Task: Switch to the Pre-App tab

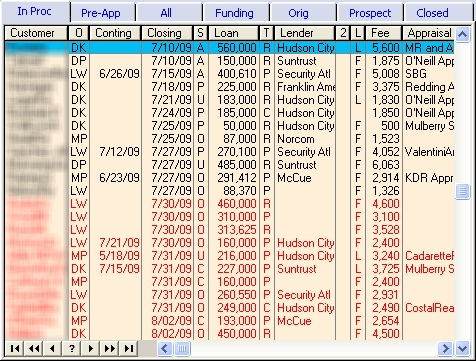Action: click(101, 13)
